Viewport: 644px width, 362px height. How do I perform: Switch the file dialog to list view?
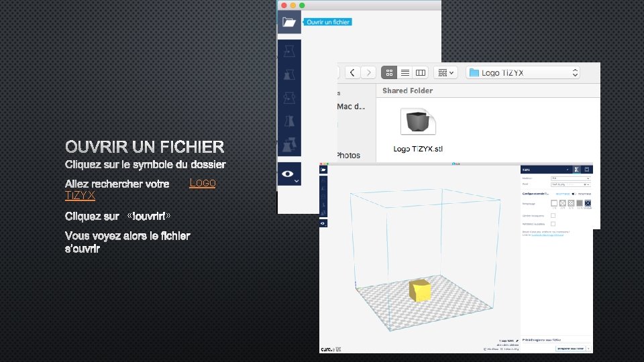(x=405, y=72)
